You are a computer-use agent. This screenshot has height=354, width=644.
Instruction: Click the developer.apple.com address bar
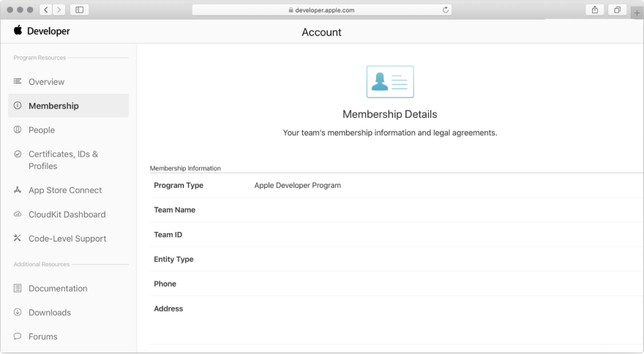tap(321, 10)
